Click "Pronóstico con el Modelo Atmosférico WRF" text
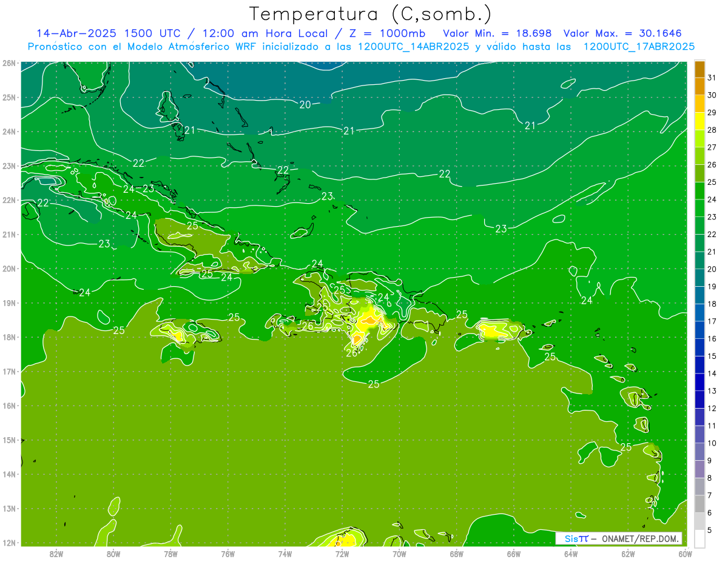 [x=143, y=47]
